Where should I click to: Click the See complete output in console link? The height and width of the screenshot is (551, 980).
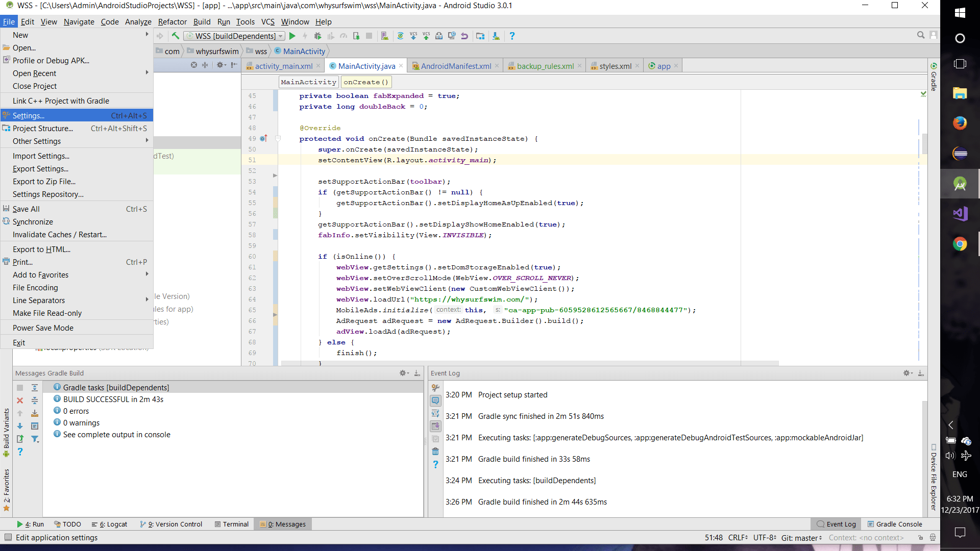point(116,434)
